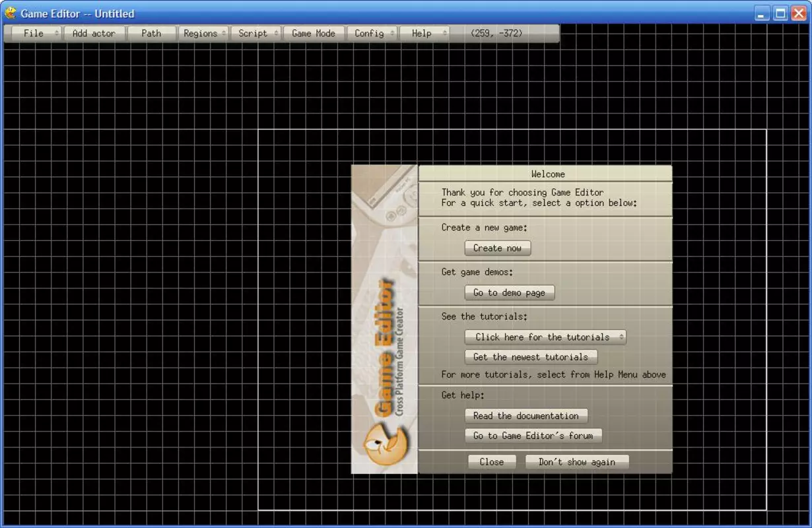The image size is (812, 528).
Task: Open the Script dropdown menu
Action: [x=256, y=33]
